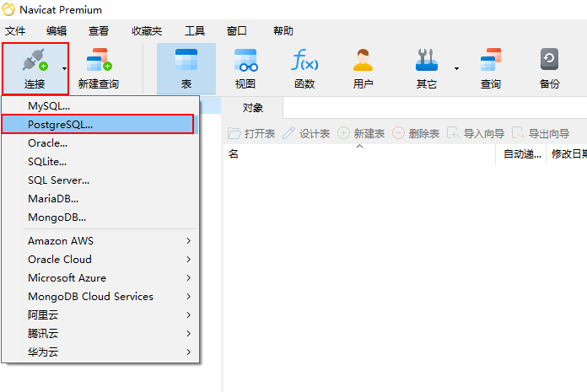
Task: Click the Navicat Premium title bar logo
Action: [x=8, y=10]
